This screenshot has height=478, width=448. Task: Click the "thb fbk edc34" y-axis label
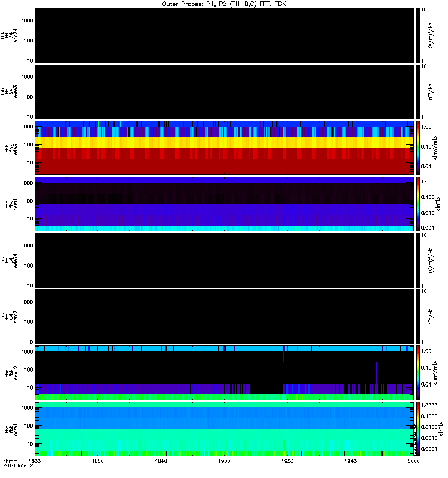[11, 148]
